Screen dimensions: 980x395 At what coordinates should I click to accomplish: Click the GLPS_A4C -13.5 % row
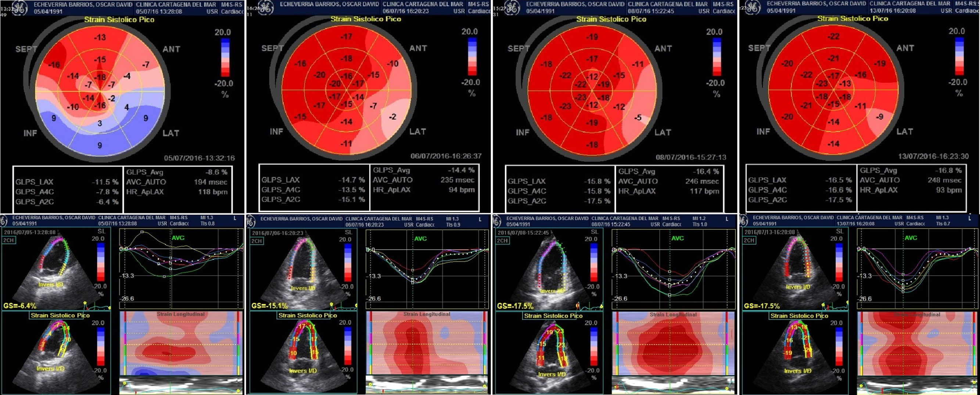pyautogui.click(x=313, y=190)
